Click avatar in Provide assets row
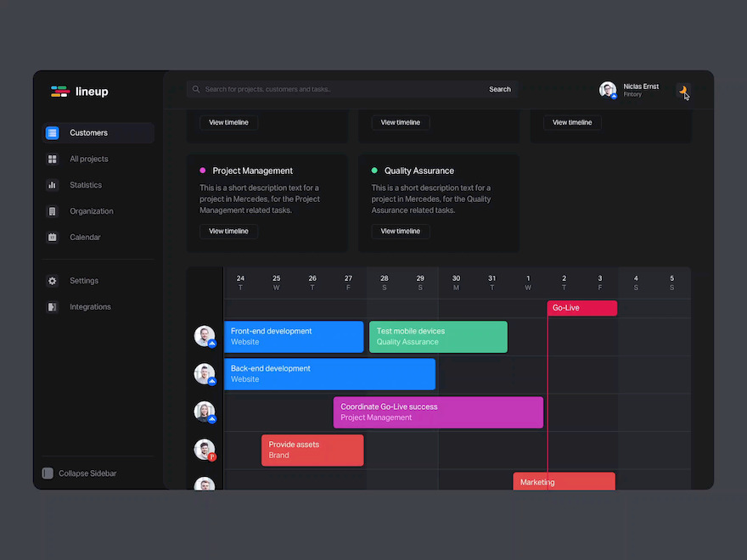The width and height of the screenshot is (747, 560). (205, 450)
